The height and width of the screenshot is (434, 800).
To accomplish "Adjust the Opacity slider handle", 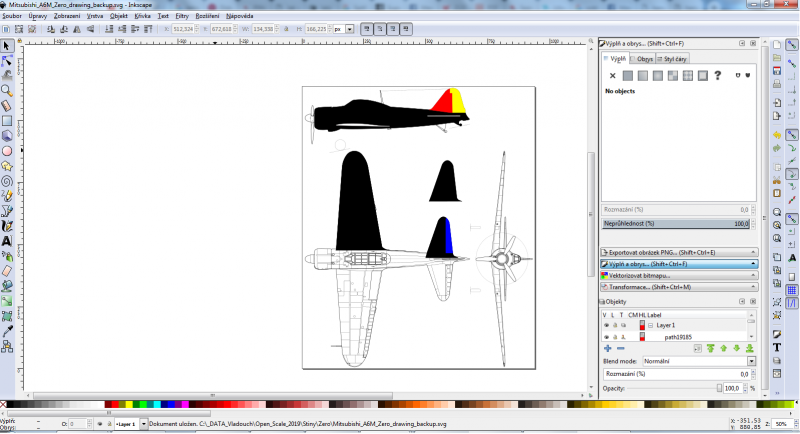I will [x=719, y=388].
